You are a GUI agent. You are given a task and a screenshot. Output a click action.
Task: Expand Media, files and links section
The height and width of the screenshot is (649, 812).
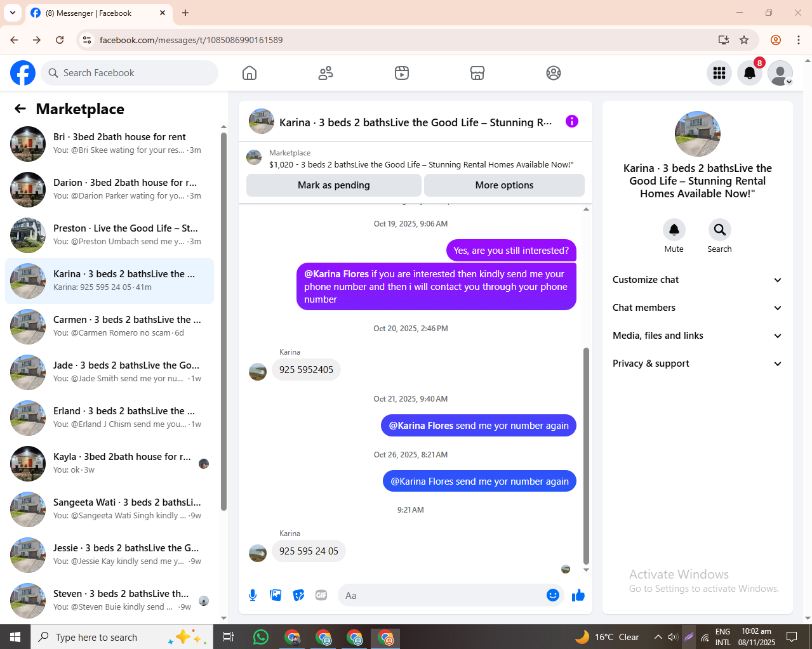pos(697,336)
